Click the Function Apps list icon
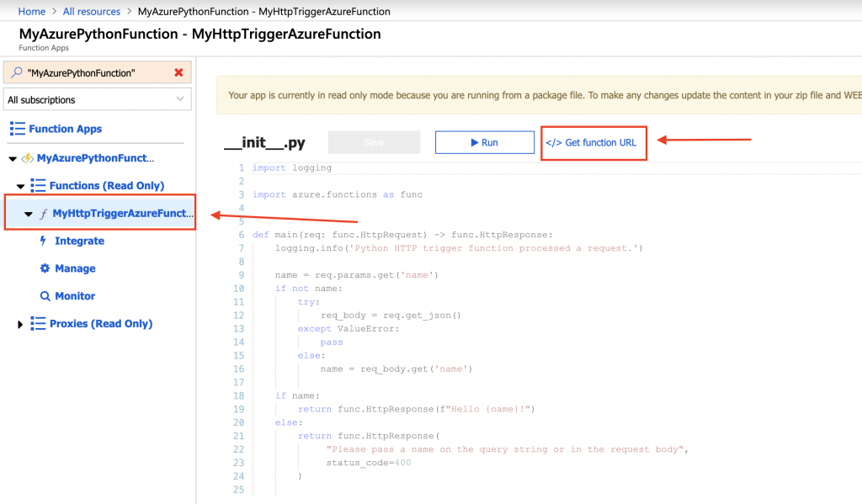This screenshot has height=504, width=862. tap(17, 129)
